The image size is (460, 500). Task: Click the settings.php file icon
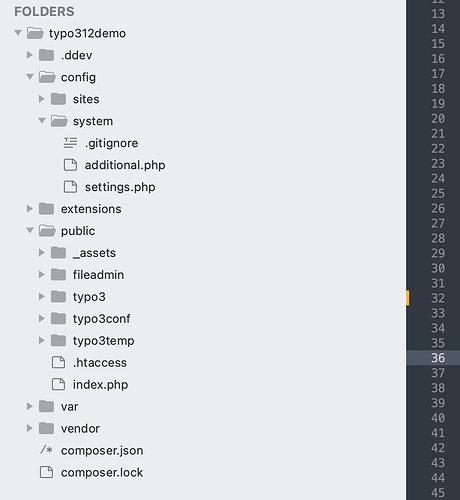click(x=70, y=187)
